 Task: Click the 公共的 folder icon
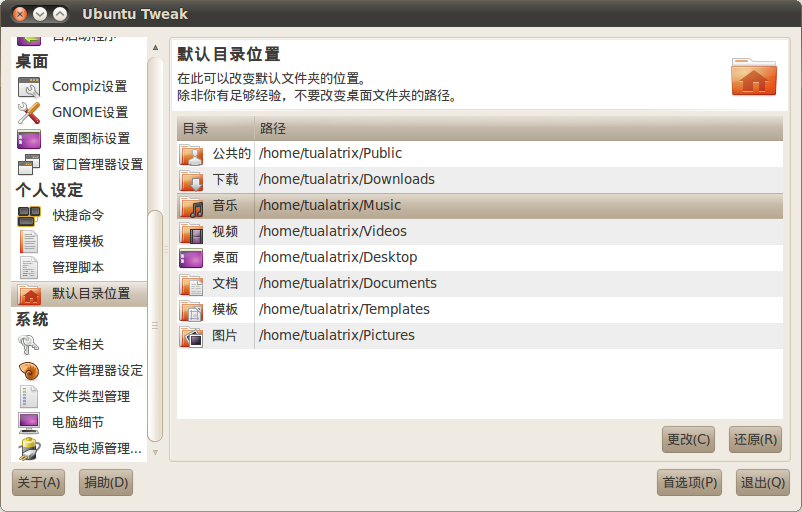191,153
